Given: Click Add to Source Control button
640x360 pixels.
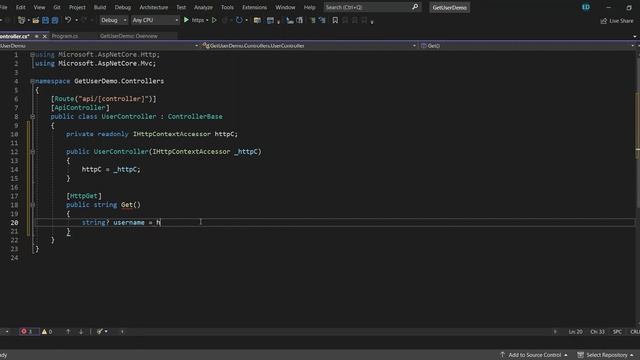Looking at the screenshot, I should tap(534, 355).
